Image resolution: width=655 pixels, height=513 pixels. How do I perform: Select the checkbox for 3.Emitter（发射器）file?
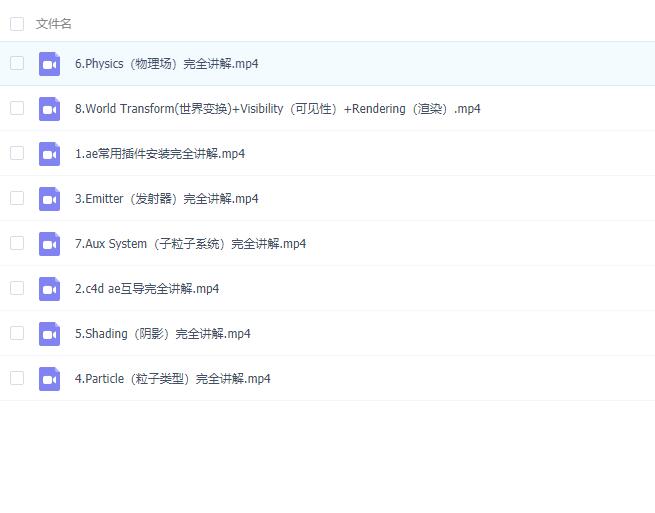pos(17,198)
